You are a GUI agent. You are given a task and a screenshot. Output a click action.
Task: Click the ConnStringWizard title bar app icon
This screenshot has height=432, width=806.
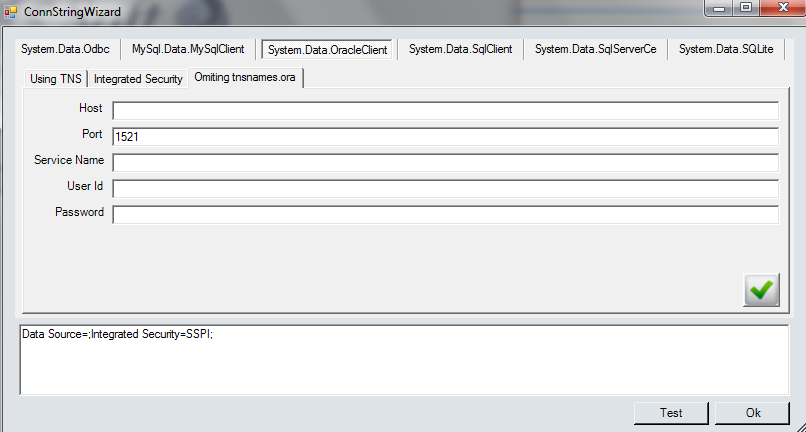tap(11, 11)
